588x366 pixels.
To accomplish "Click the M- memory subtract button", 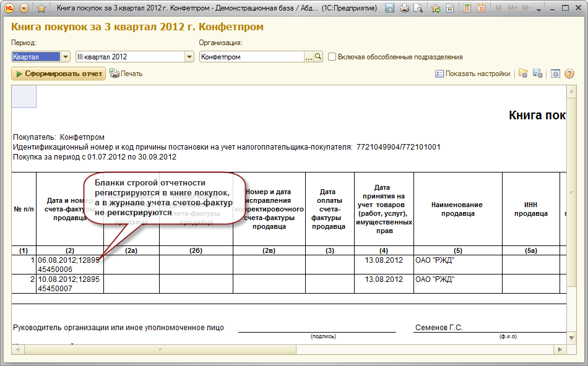I will (527, 8).
